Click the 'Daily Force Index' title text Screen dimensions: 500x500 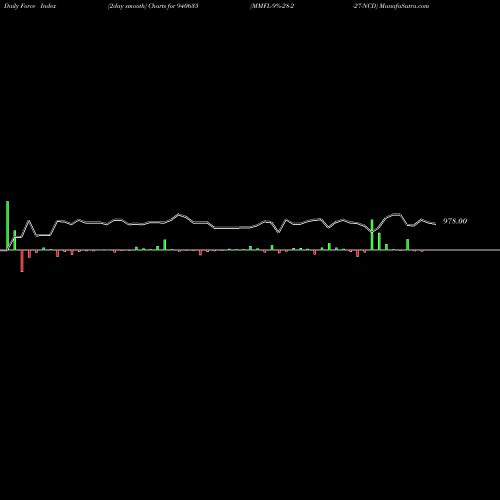coord(30,6)
